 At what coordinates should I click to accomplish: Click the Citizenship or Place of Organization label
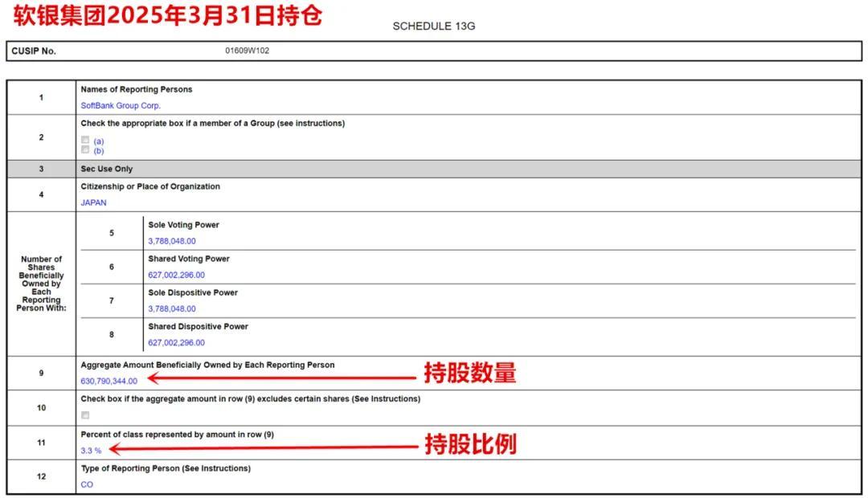(x=150, y=186)
